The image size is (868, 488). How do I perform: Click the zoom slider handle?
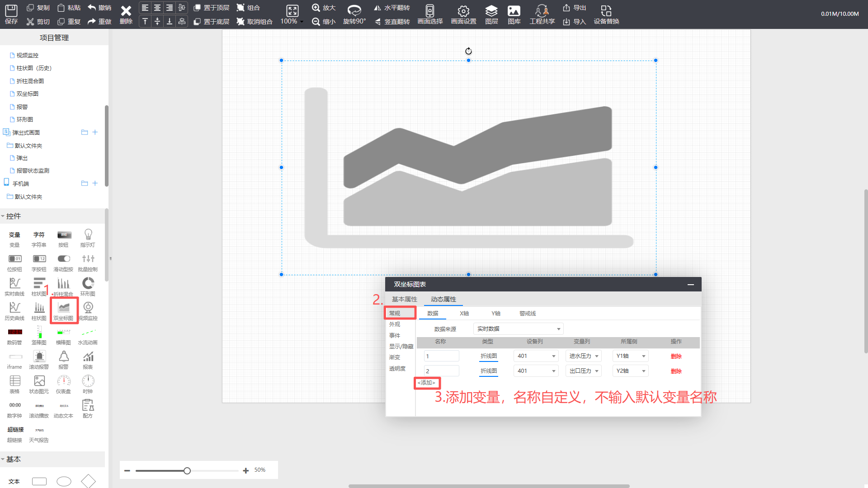click(x=187, y=471)
